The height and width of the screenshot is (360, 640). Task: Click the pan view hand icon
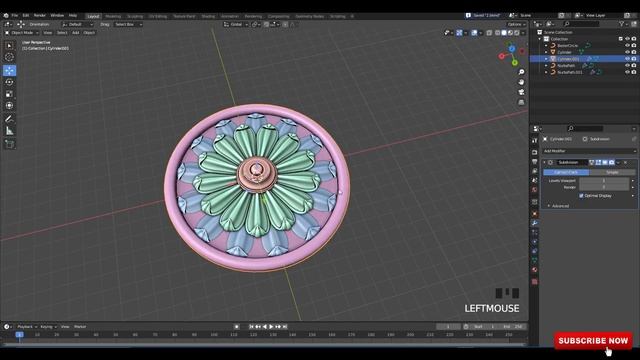click(521, 82)
